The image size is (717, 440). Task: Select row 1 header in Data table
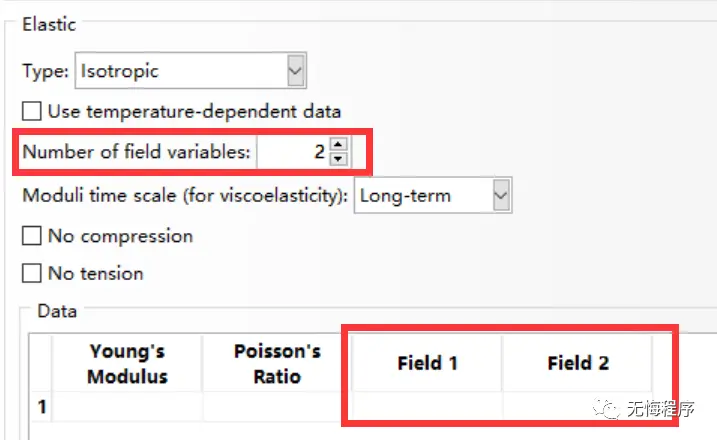pos(42,407)
